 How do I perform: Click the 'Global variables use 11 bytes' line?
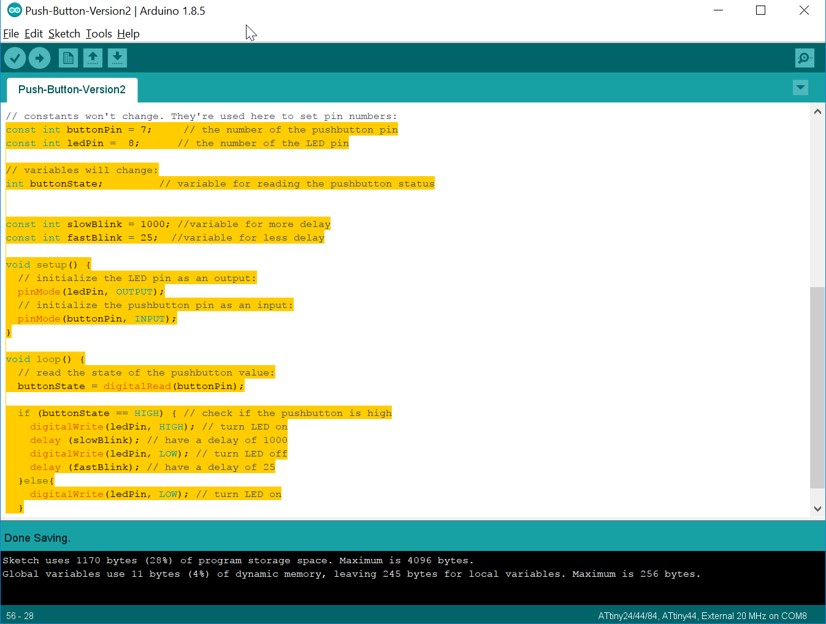tap(351, 574)
